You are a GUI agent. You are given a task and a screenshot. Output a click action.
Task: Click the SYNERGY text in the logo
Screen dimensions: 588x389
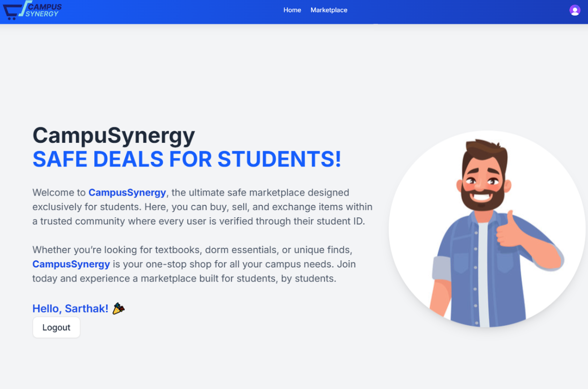[x=41, y=14]
